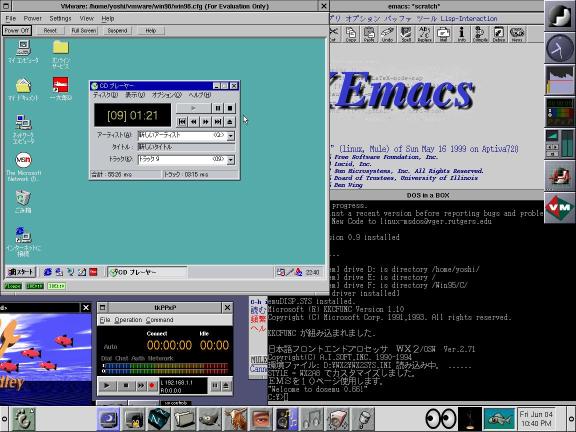Open the file manager folder launcher in panel
Viewport: 576px width, 432px height.
(x=184, y=419)
